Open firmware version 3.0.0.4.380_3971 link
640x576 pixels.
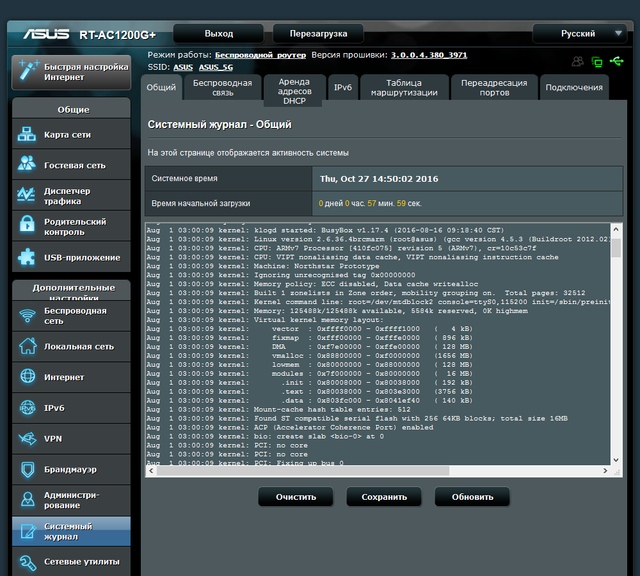428,54
